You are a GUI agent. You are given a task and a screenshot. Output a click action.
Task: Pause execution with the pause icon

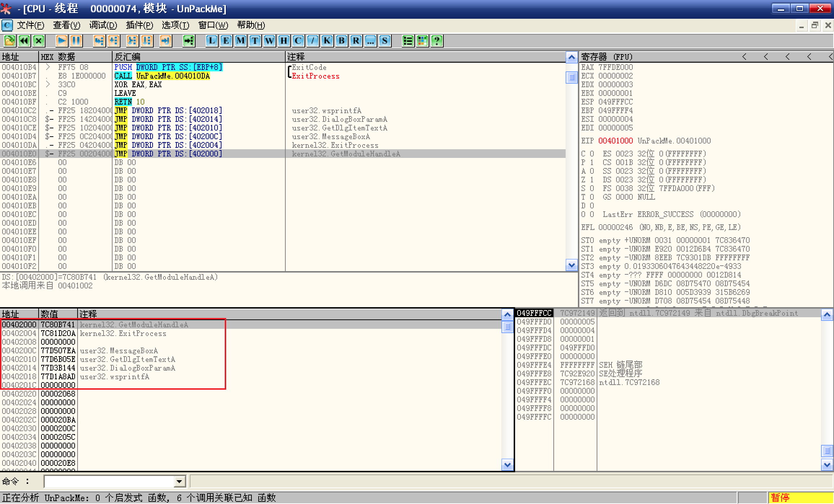pos(76,41)
